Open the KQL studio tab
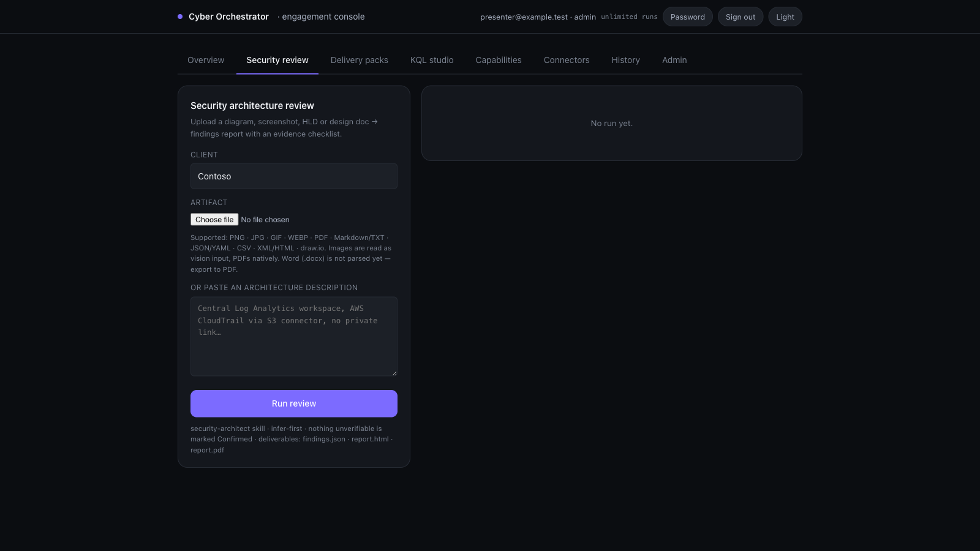The width and height of the screenshot is (980, 551). click(x=432, y=60)
